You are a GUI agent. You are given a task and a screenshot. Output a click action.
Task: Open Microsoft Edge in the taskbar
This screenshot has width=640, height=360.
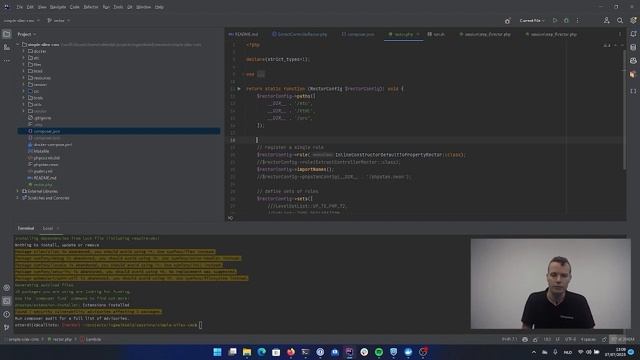[261, 352]
